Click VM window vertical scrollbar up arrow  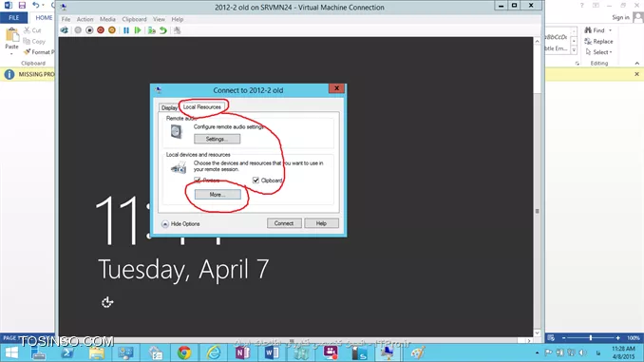point(538,42)
